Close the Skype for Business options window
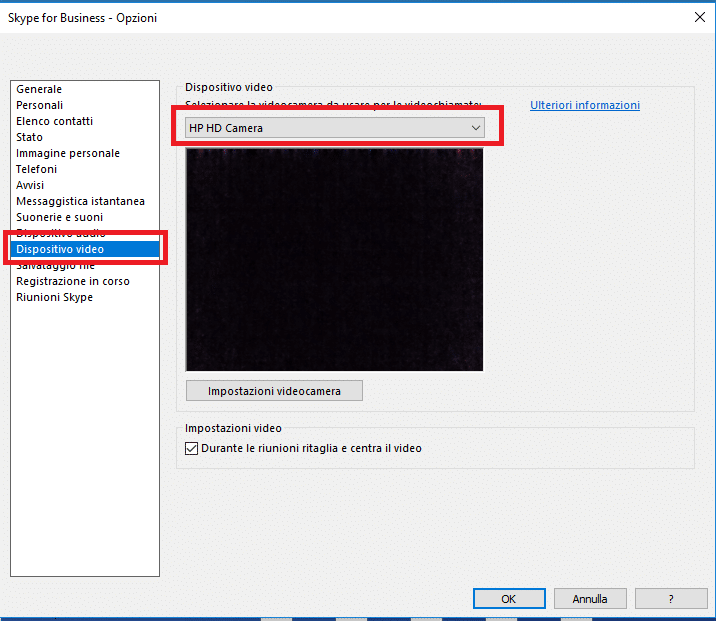716x621 pixels. pos(700,17)
